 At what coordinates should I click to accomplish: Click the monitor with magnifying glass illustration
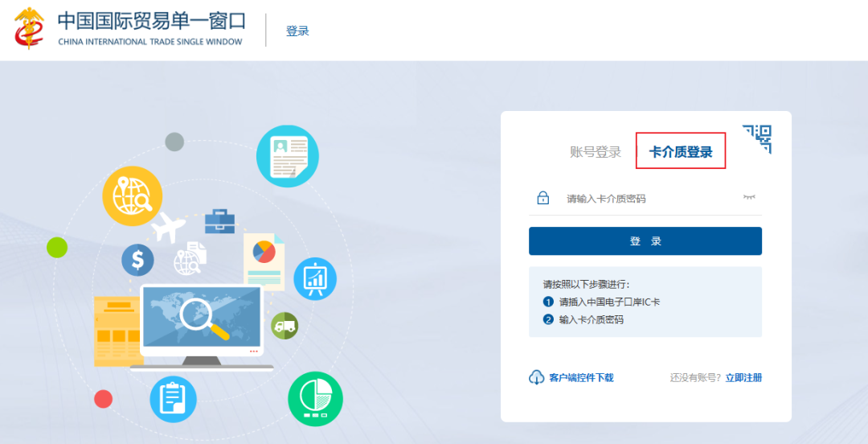click(x=202, y=327)
